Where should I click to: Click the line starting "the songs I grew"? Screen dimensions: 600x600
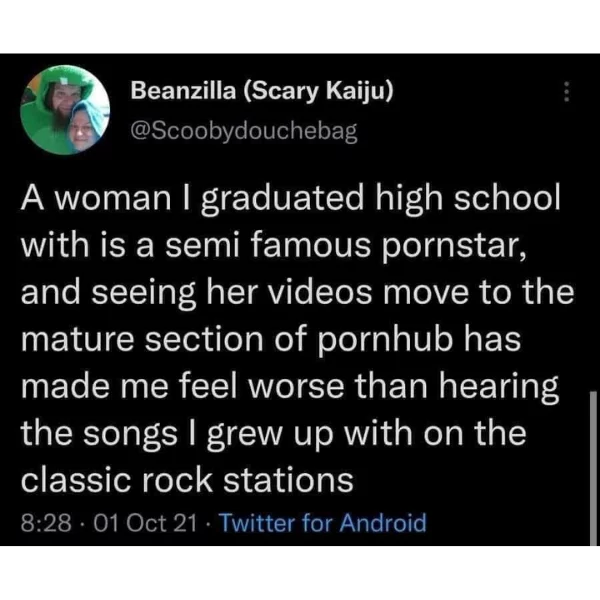[x=274, y=434]
